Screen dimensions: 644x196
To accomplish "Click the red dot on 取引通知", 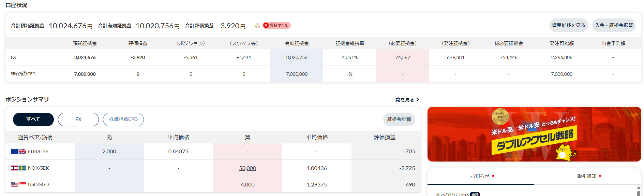I will (600, 176).
